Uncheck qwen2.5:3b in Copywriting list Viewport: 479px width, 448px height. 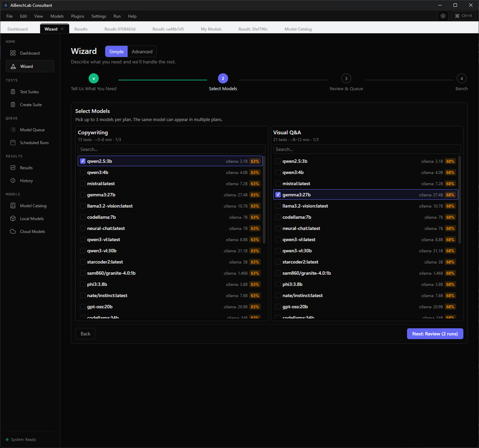tap(83, 161)
